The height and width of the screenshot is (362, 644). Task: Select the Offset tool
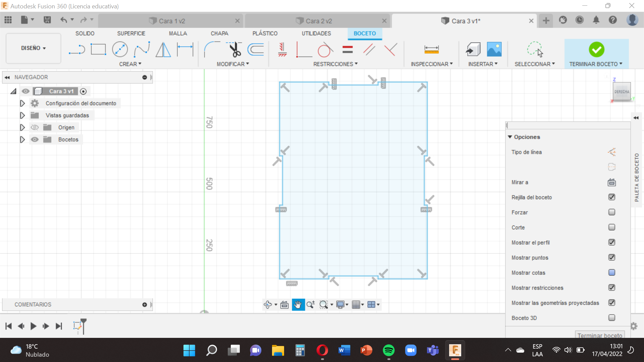[x=256, y=50]
